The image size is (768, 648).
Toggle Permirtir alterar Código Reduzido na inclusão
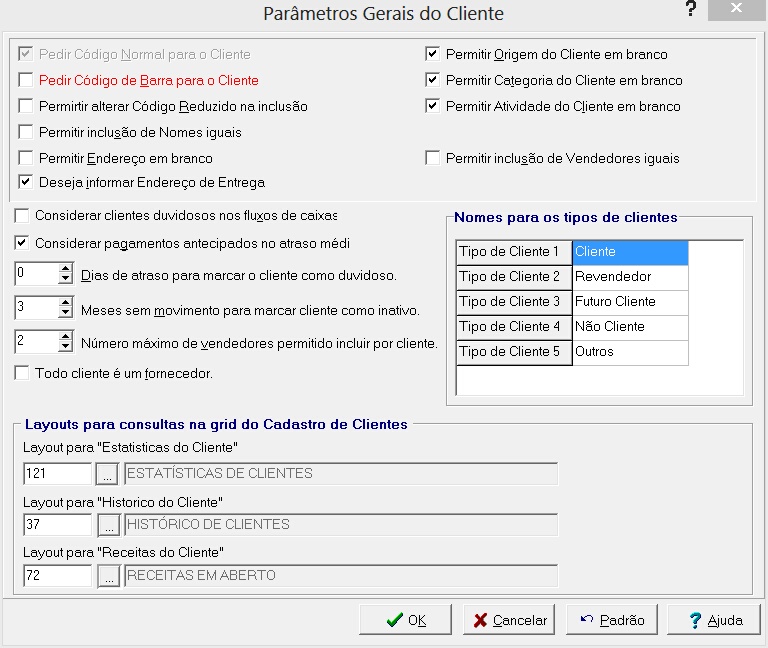point(25,106)
